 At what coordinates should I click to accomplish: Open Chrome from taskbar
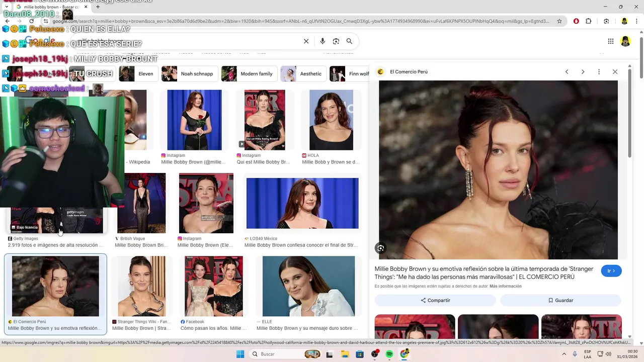tap(405, 354)
